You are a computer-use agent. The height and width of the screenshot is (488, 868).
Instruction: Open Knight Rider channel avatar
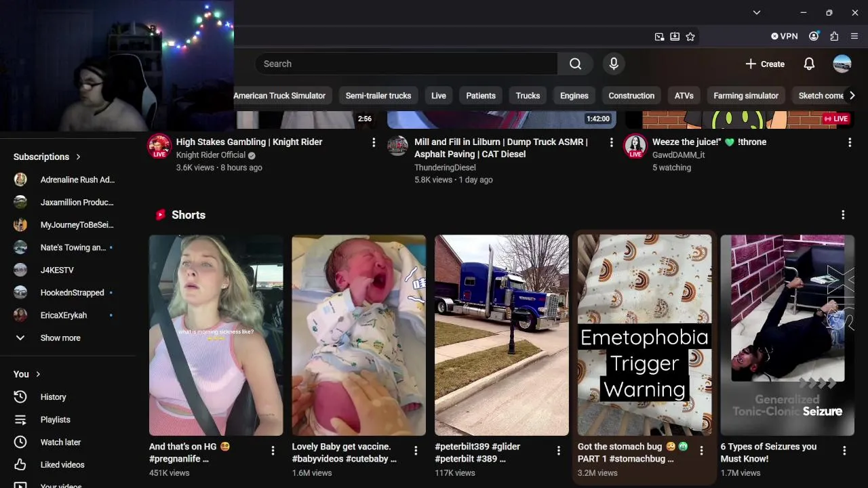pyautogui.click(x=159, y=146)
